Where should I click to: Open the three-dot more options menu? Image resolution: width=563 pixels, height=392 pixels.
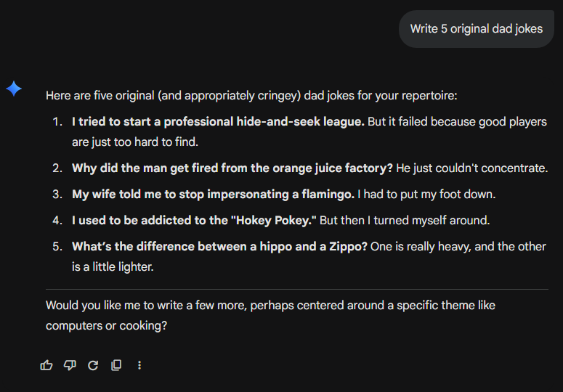pos(139,365)
